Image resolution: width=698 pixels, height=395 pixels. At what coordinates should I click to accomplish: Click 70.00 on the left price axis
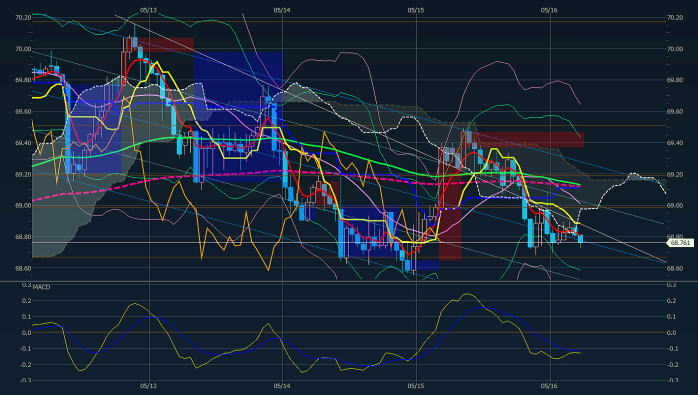[x=23, y=49]
